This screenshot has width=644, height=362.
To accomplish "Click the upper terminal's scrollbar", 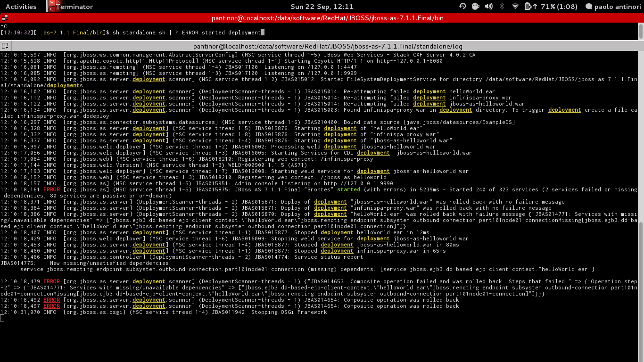I will click(641, 31).
